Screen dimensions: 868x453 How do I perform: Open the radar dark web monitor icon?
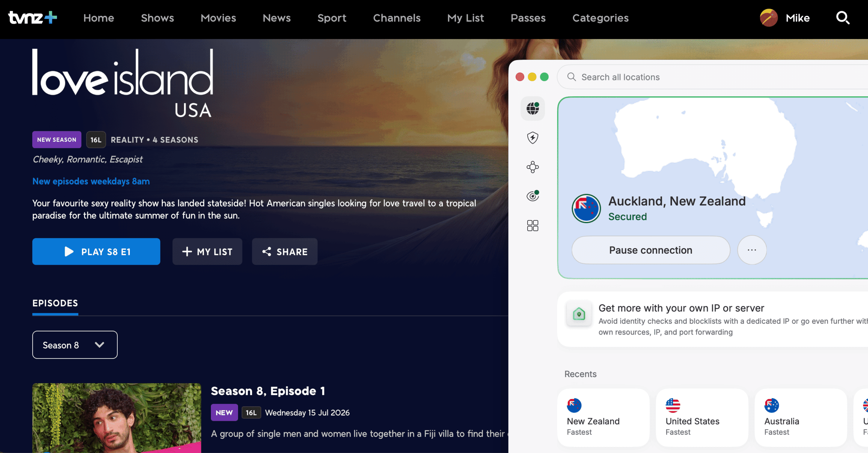(x=533, y=196)
